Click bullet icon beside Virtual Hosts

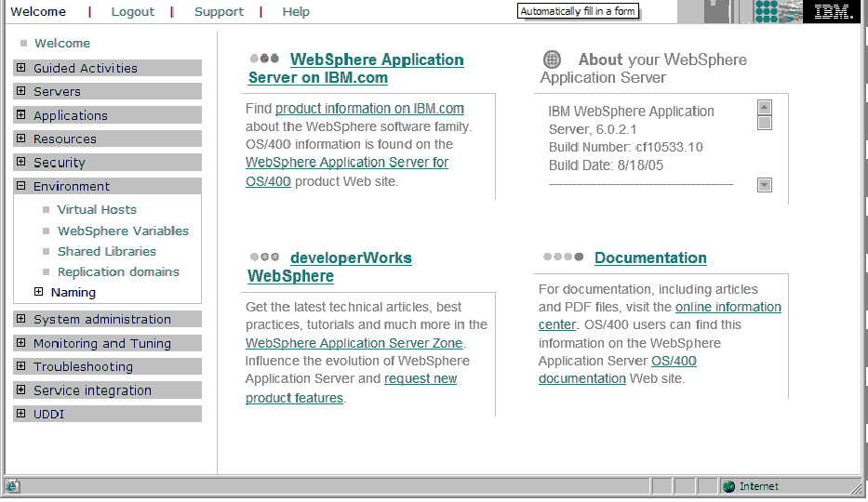[x=46, y=209]
